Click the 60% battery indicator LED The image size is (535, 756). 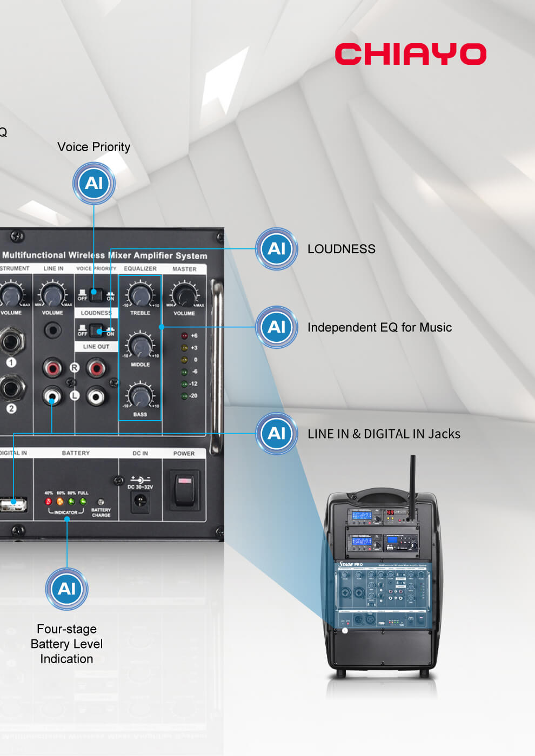pyautogui.click(x=60, y=502)
